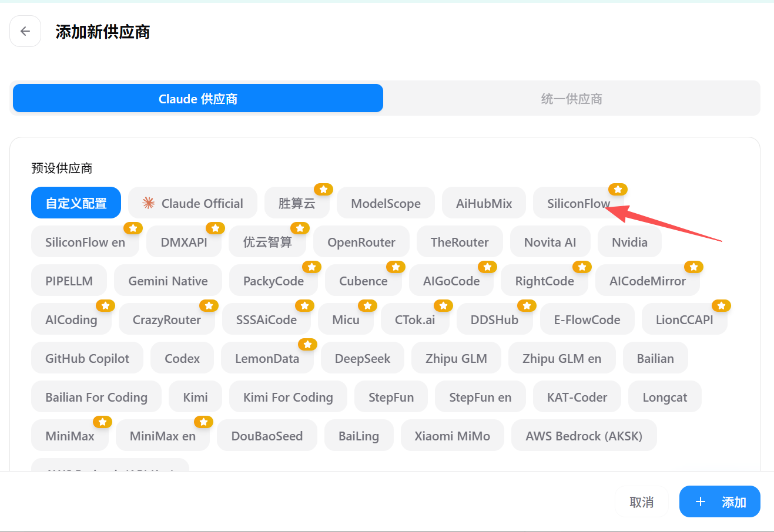Select the Xiaomi MiMo preset
The width and height of the screenshot is (774, 532).
pyautogui.click(x=452, y=436)
